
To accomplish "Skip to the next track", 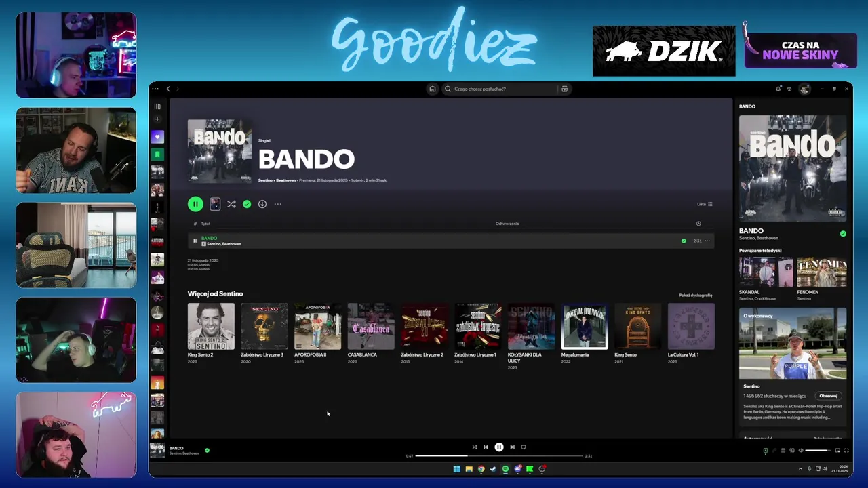I will click(x=512, y=447).
